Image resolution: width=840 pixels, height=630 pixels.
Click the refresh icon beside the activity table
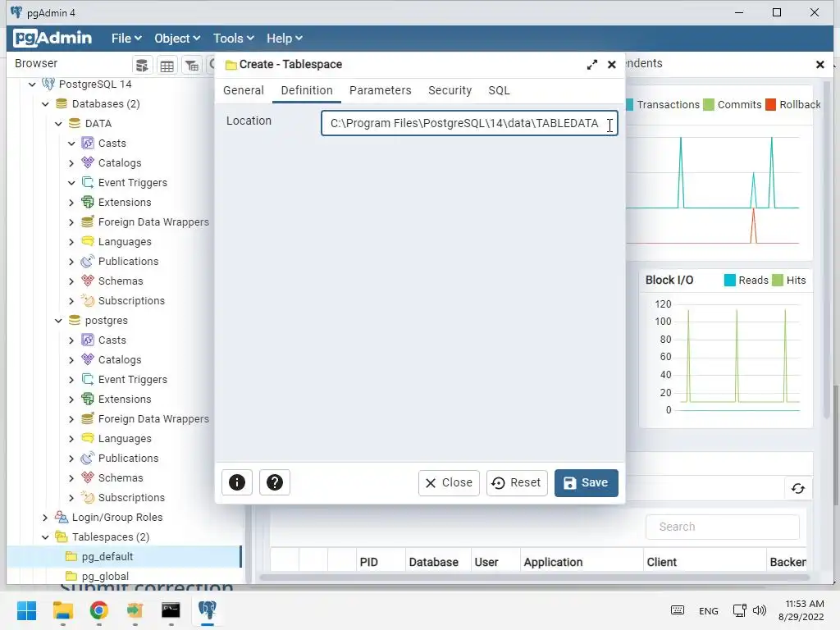[x=797, y=488]
